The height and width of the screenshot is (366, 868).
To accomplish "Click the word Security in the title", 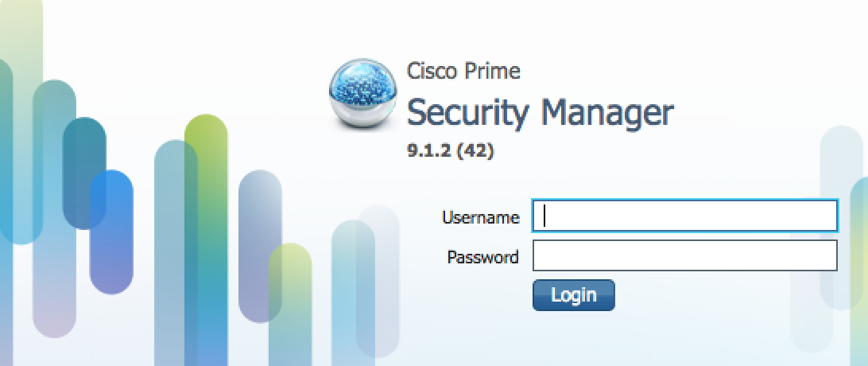I will click(467, 113).
